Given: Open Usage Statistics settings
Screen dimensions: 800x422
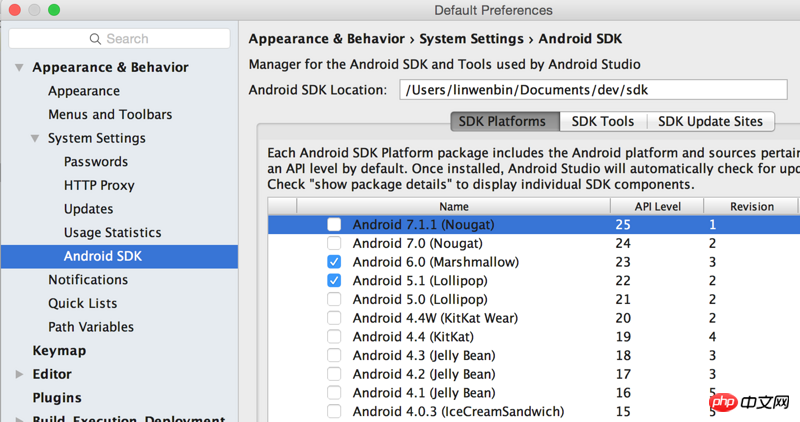Looking at the screenshot, I should tap(112, 232).
